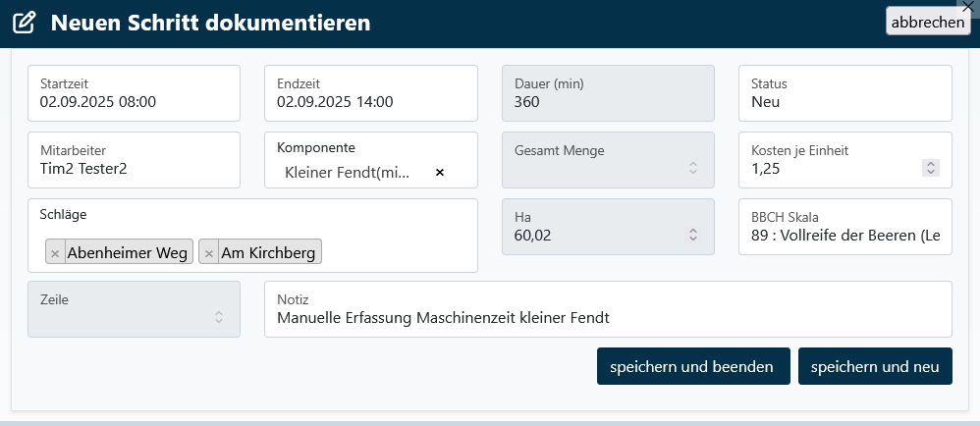Remove Abenheimer Weg tag from Schläge
Screen dimensions: 980x426
(x=55, y=253)
